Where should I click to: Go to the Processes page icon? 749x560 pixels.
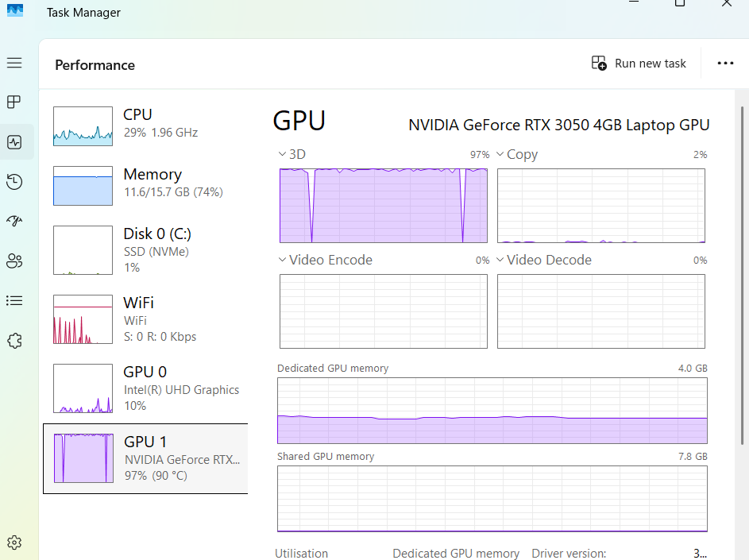14,102
